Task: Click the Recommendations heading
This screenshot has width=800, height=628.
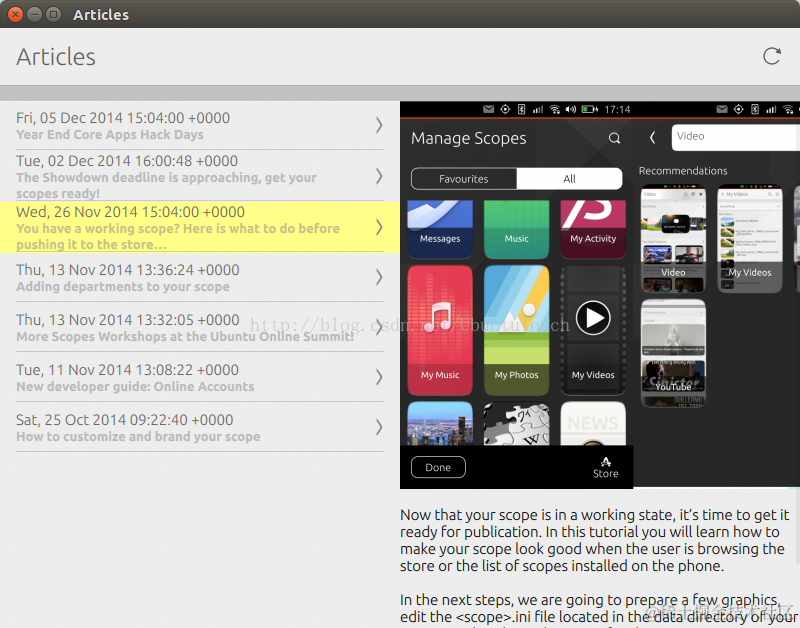Action: (683, 171)
